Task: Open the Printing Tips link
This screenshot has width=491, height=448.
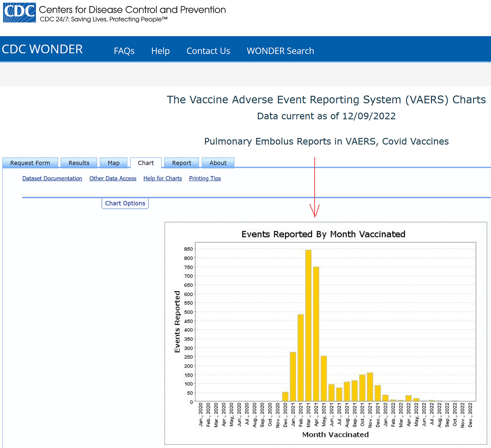Action: [x=205, y=178]
